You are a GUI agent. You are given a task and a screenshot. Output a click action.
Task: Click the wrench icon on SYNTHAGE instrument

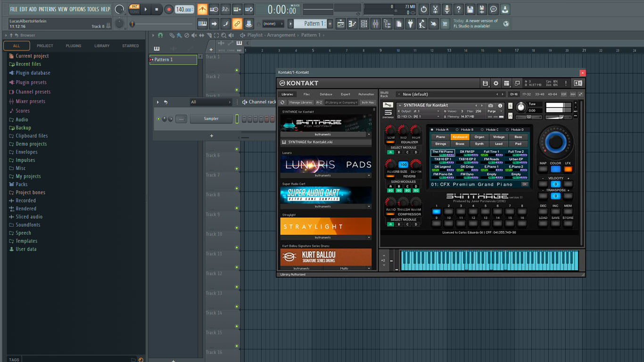point(388,105)
